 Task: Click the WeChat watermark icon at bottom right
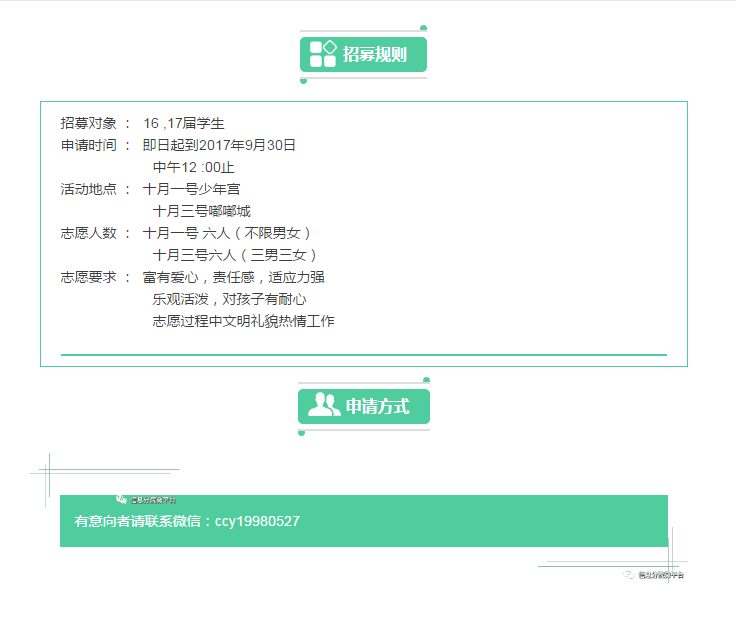(629, 575)
